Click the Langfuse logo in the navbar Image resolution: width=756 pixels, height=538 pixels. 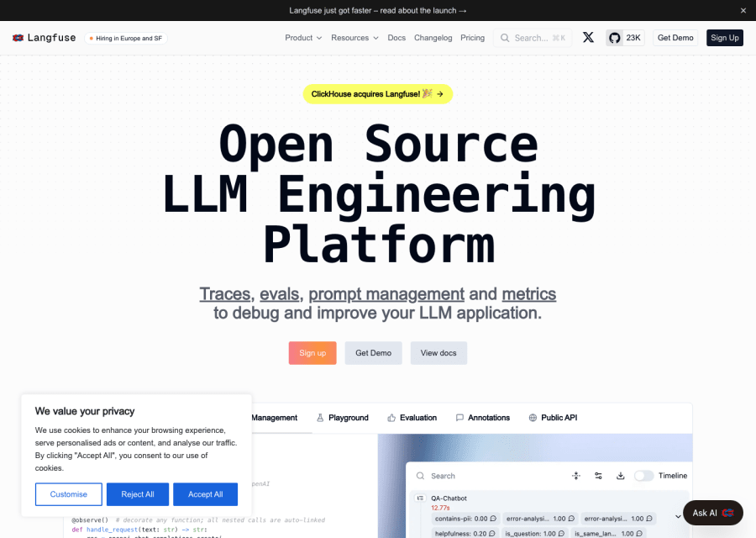(44, 37)
